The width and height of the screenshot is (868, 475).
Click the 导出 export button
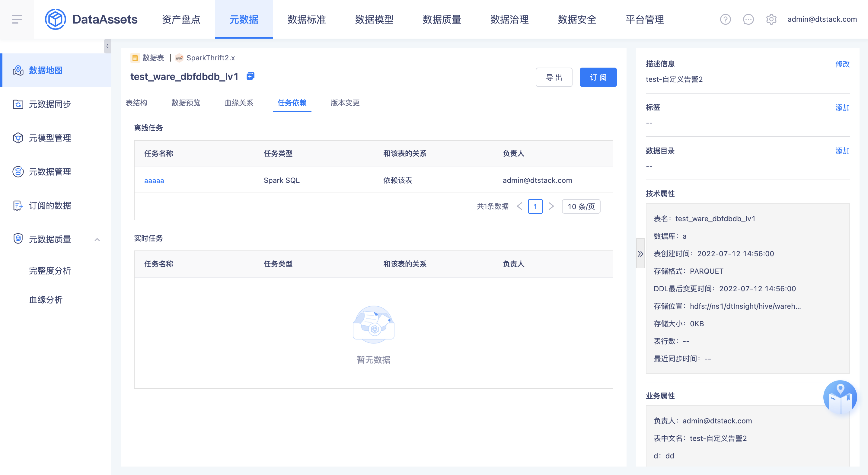[554, 77]
